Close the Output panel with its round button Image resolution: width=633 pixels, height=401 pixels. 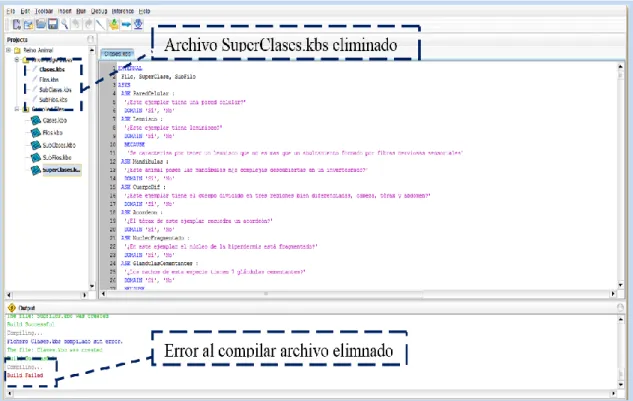[x=620, y=308]
